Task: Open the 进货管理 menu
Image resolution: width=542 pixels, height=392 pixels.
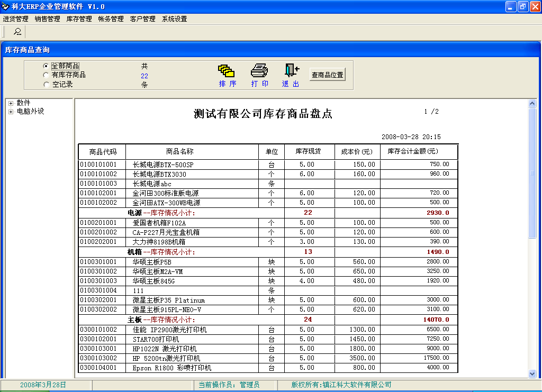Action: tap(16, 19)
